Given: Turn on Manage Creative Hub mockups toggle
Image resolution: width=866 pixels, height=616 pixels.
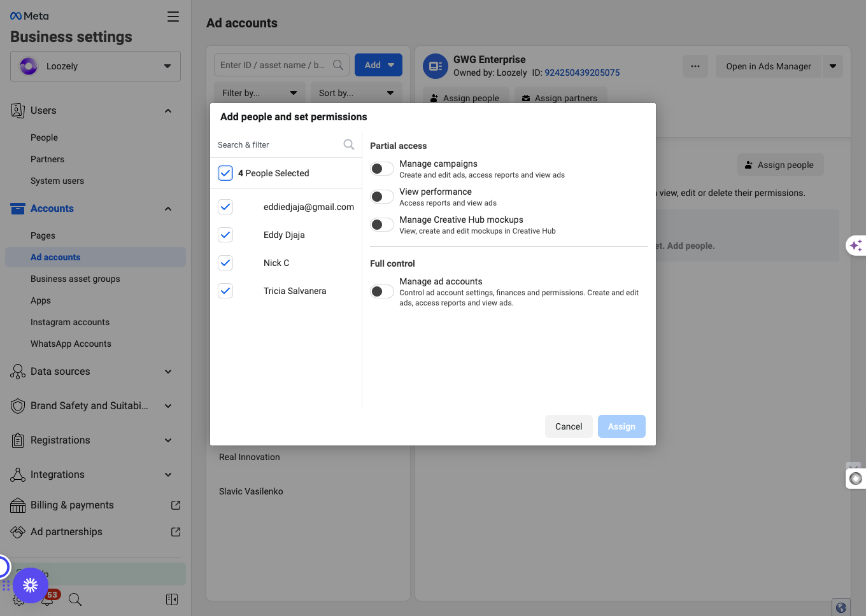Looking at the screenshot, I should [382, 225].
